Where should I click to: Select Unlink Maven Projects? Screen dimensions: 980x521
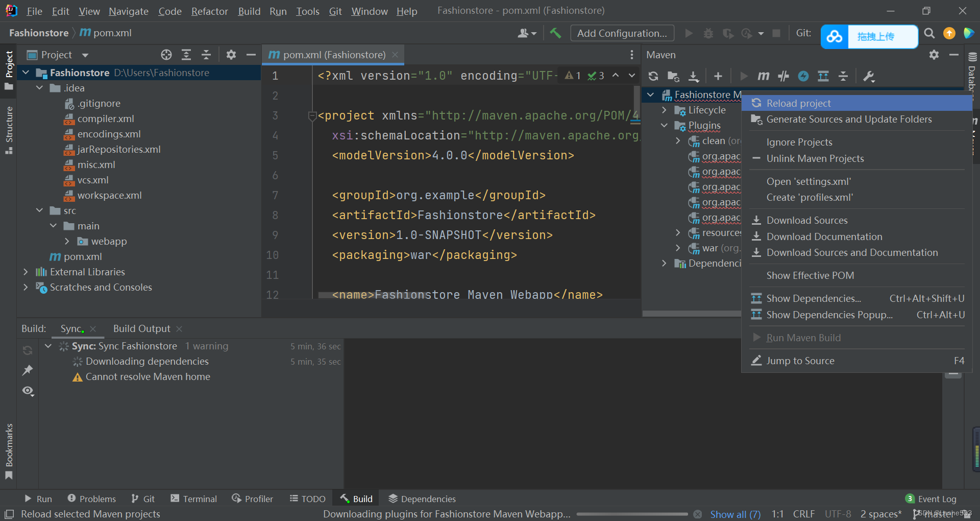coord(856,158)
